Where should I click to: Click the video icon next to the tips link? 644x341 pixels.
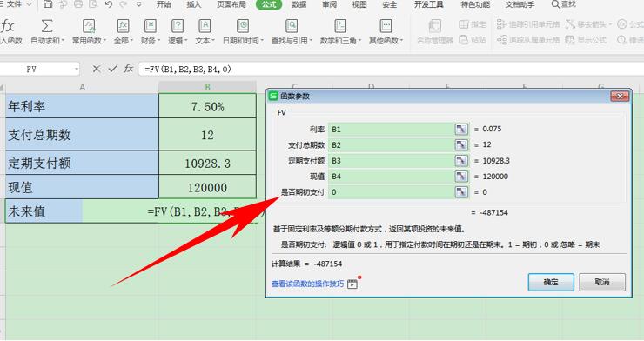point(352,284)
